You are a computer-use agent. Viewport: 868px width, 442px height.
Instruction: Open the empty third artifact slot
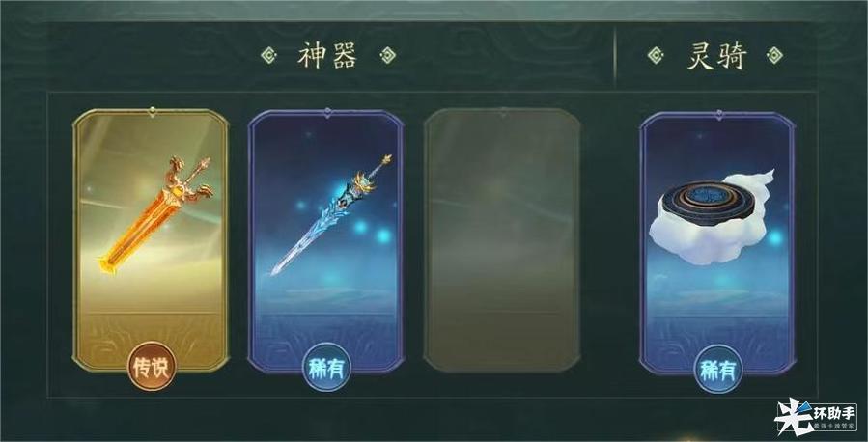[x=502, y=240]
